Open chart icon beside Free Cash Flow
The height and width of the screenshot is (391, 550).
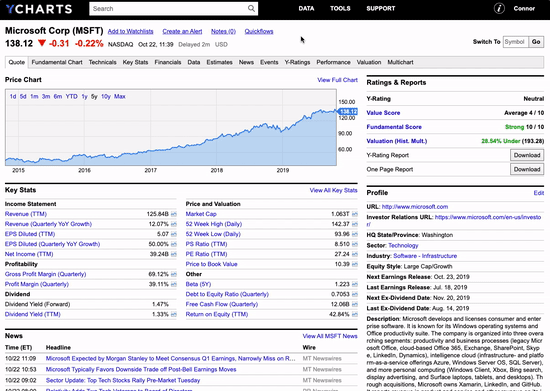tap(355, 304)
